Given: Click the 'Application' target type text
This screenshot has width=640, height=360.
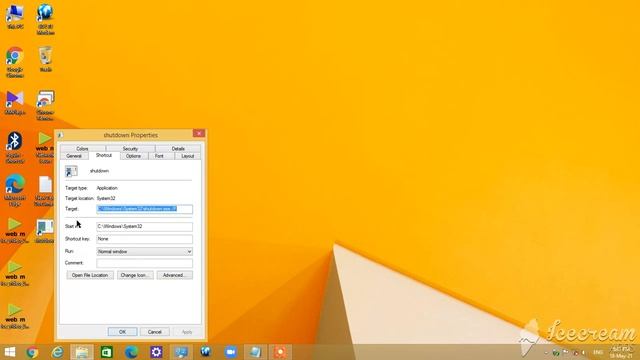Looking at the screenshot, I should (x=107, y=188).
